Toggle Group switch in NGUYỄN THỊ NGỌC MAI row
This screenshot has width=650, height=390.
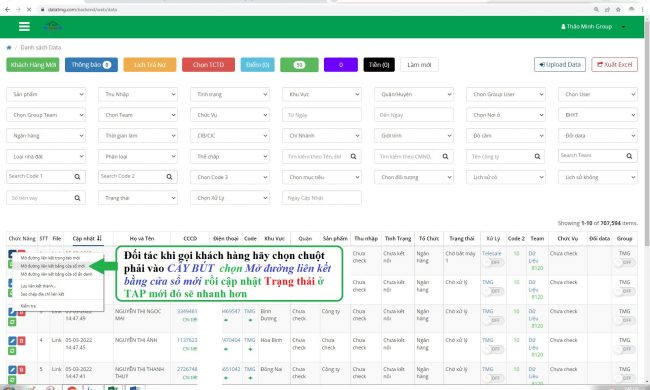point(625,320)
